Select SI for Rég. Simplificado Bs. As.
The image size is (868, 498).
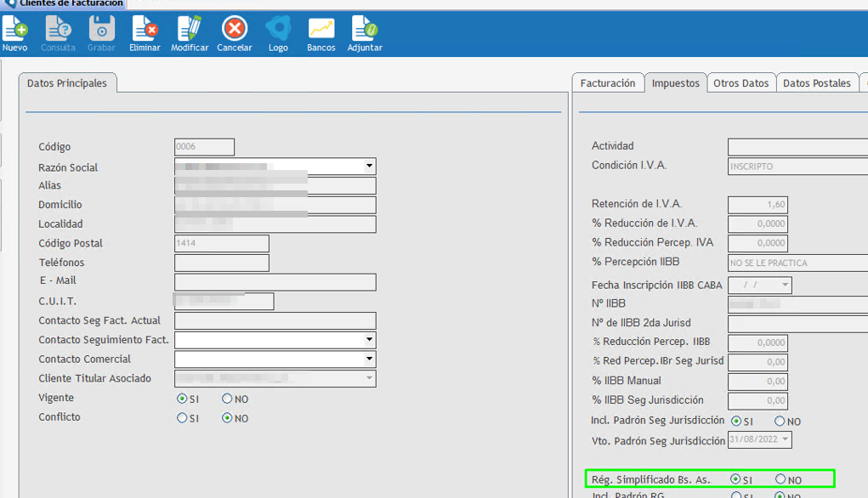[x=735, y=479]
